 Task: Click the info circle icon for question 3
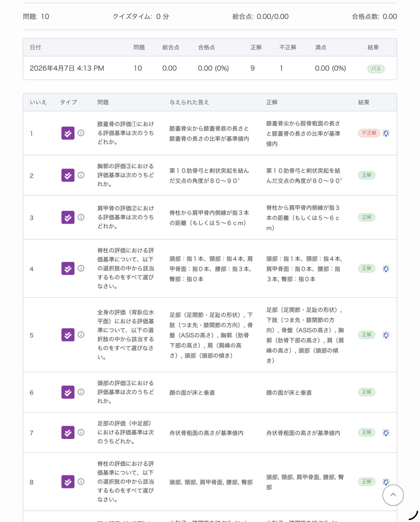pyautogui.click(x=81, y=217)
